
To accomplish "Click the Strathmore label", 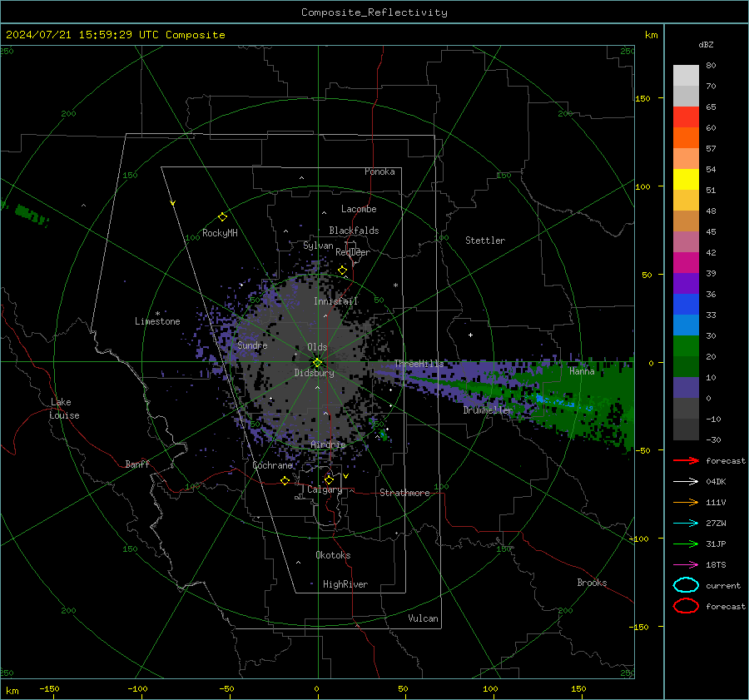I will pos(404,493).
